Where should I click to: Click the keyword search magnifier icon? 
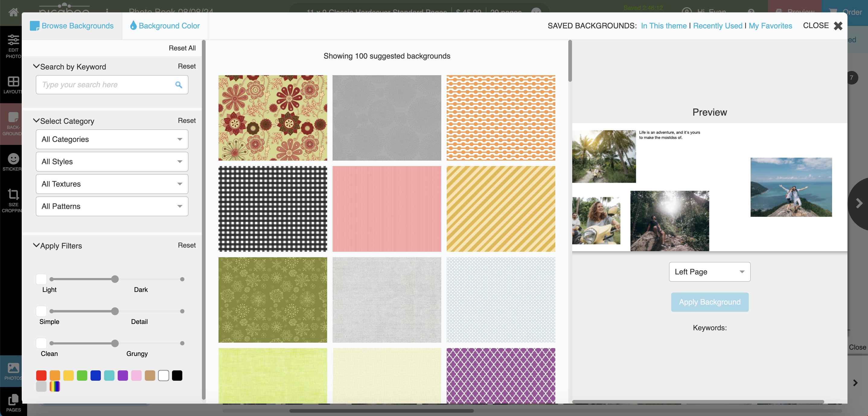pos(179,85)
